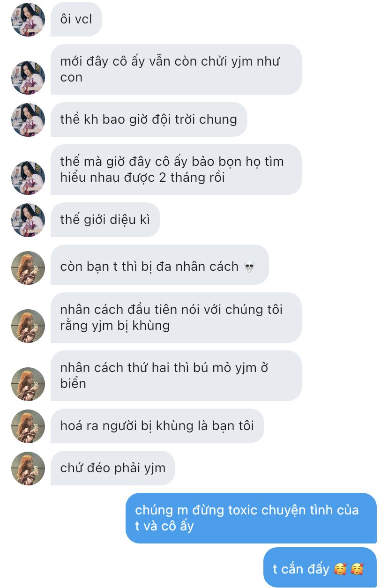Click avatar next to "mới đây cô ấy" message
Viewport: 388px width, 588px height.
coord(28,78)
